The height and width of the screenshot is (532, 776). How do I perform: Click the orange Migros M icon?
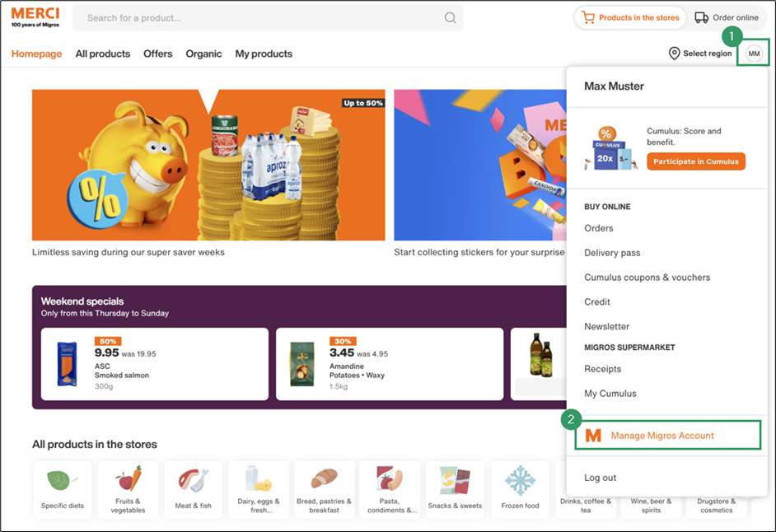pos(593,436)
